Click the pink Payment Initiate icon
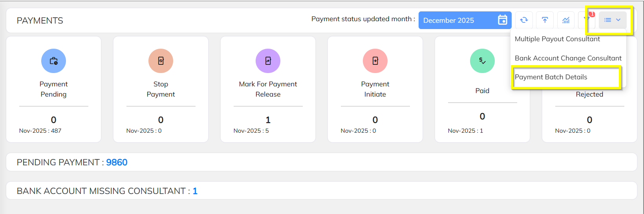644x214 pixels. [375, 61]
